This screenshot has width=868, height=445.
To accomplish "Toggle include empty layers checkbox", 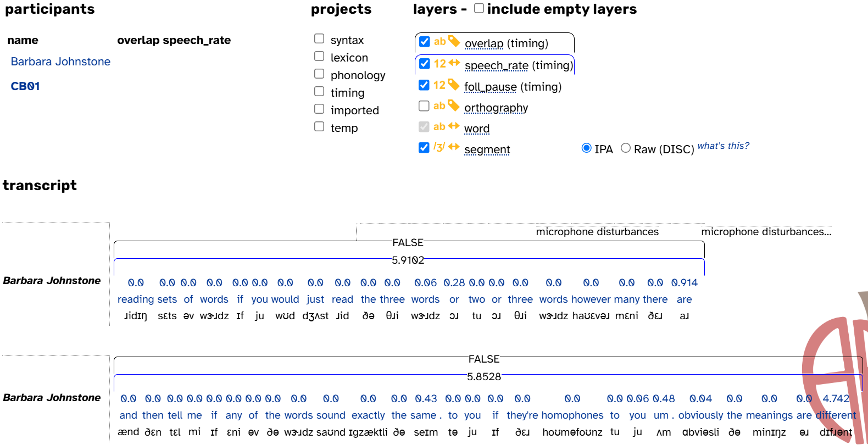I will (x=479, y=8).
